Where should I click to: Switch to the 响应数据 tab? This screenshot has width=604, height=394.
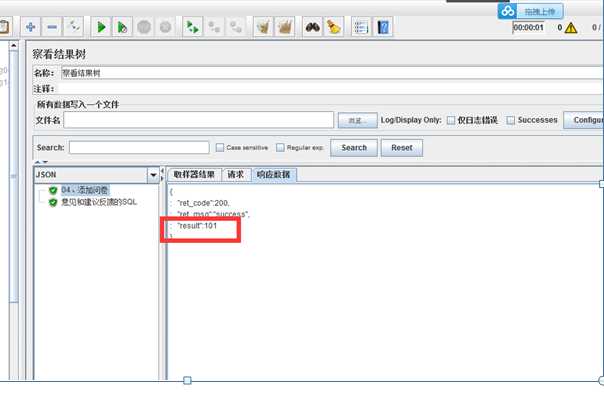pyautogui.click(x=273, y=174)
